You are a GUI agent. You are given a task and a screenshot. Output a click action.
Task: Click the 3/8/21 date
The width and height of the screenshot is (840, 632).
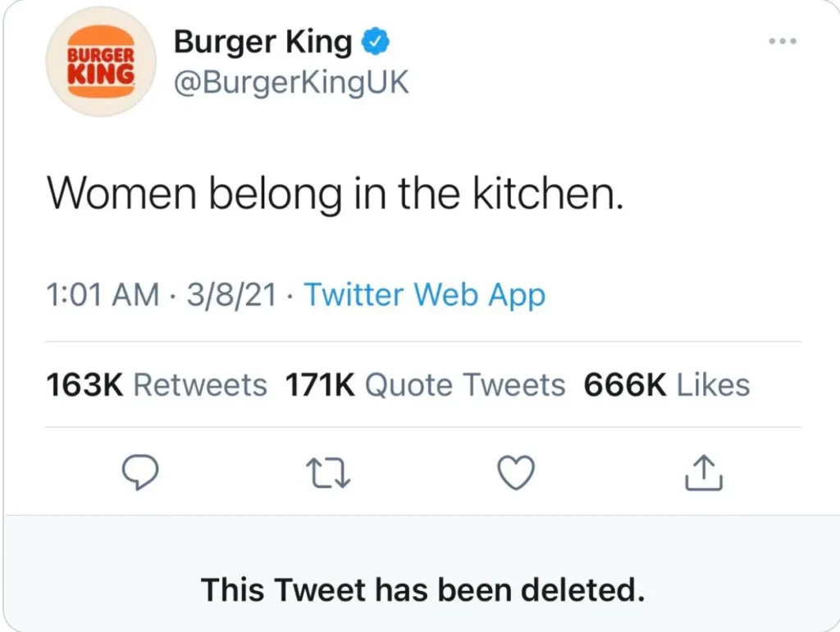pos(231,295)
